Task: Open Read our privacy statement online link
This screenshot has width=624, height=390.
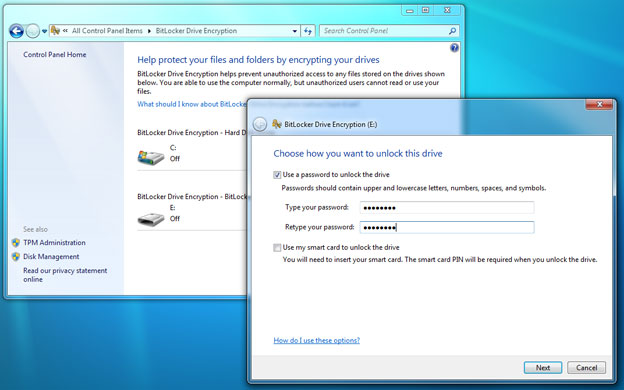Action: (65, 275)
